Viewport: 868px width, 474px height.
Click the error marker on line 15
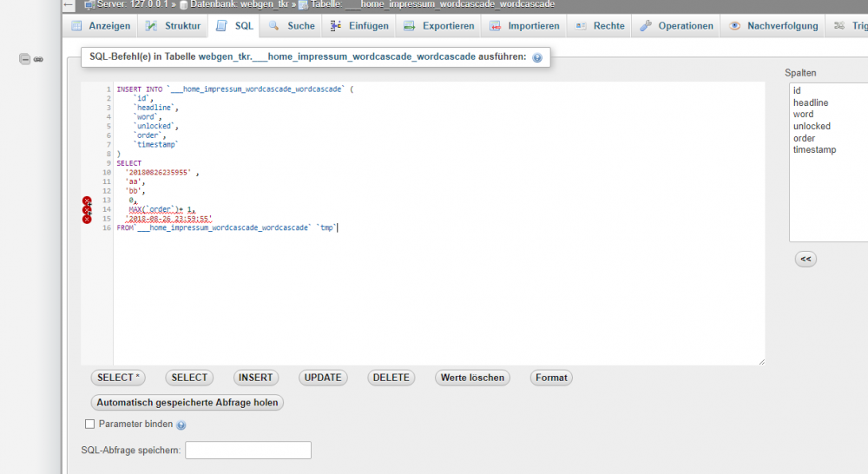point(87,219)
